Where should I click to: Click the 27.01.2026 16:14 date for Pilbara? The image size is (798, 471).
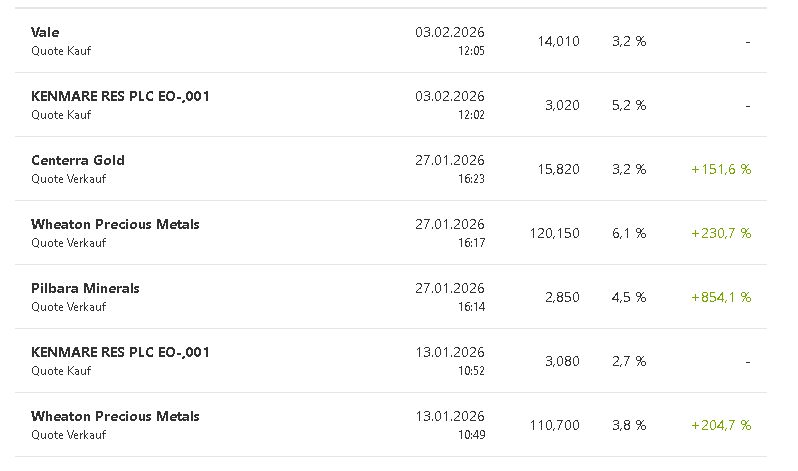click(450, 296)
